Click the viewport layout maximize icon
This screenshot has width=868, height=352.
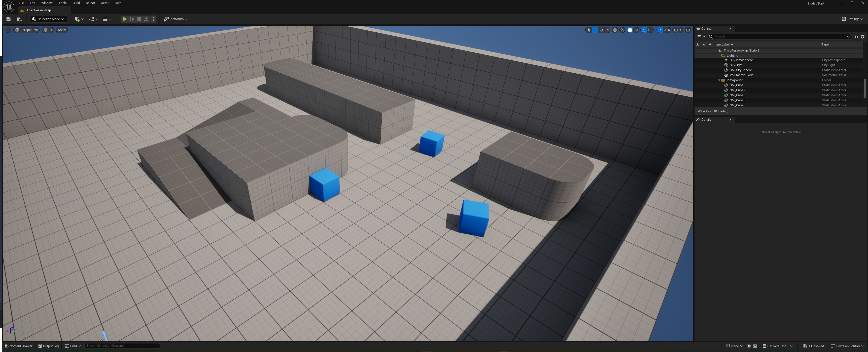688,30
